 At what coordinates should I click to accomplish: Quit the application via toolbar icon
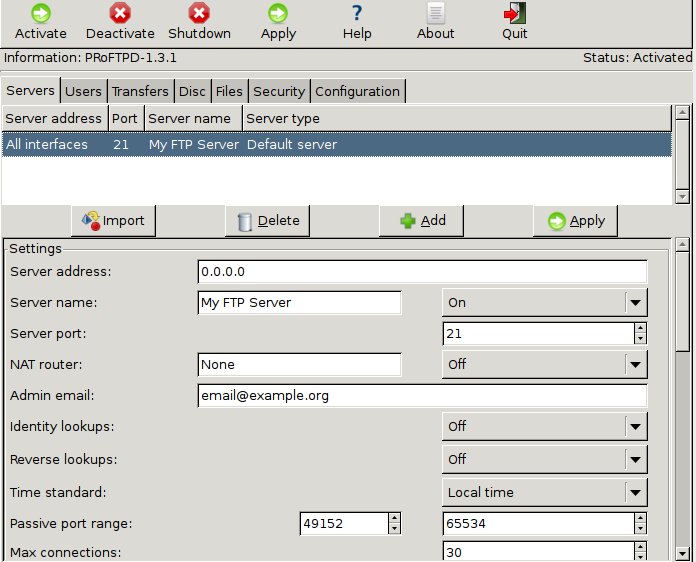514,14
